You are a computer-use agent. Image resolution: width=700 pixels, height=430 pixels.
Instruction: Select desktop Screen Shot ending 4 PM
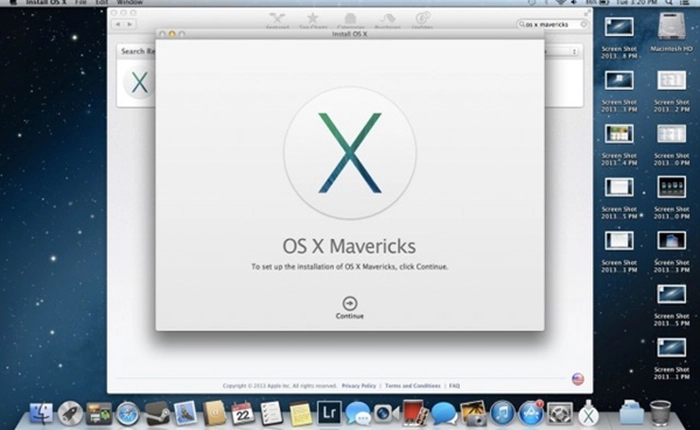click(619, 145)
